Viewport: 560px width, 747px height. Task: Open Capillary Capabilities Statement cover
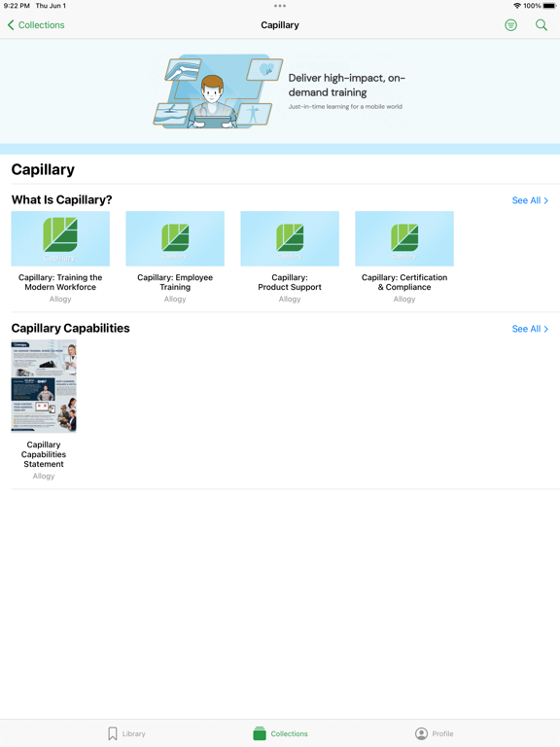click(x=44, y=386)
